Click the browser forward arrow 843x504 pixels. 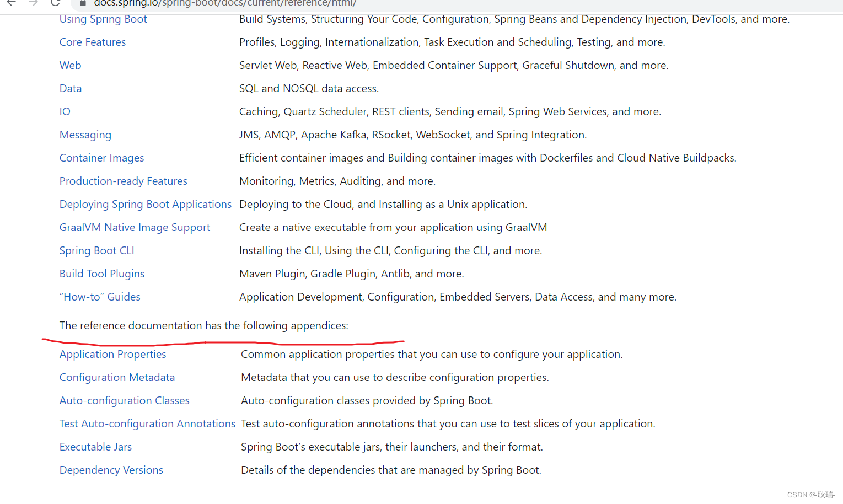coord(33,3)
